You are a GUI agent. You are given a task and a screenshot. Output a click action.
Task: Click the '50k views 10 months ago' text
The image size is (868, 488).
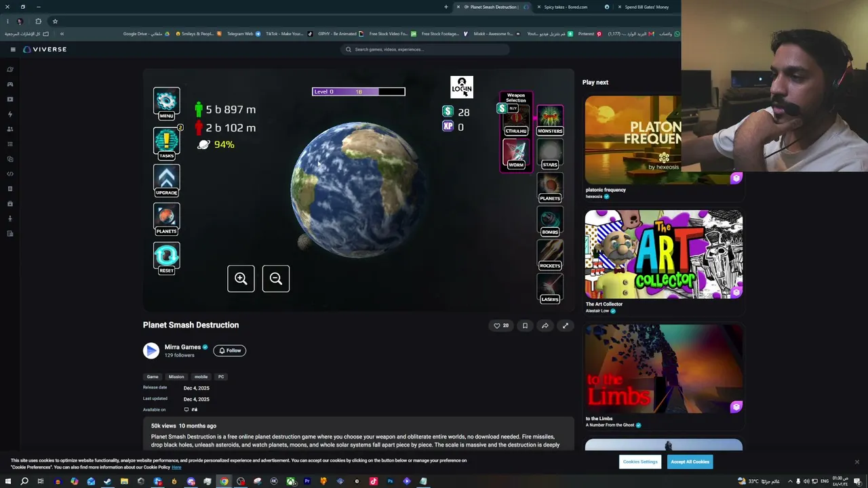click(184, 426)
